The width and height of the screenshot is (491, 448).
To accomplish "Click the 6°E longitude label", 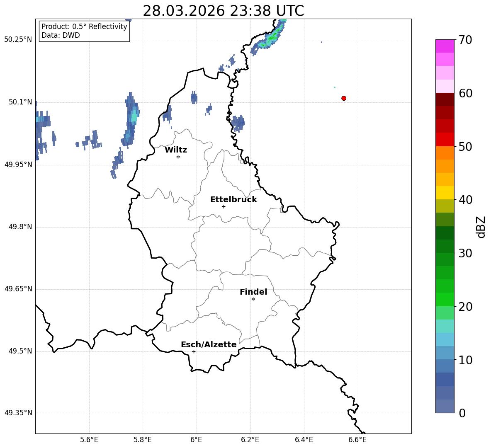I will pos(196,440).
